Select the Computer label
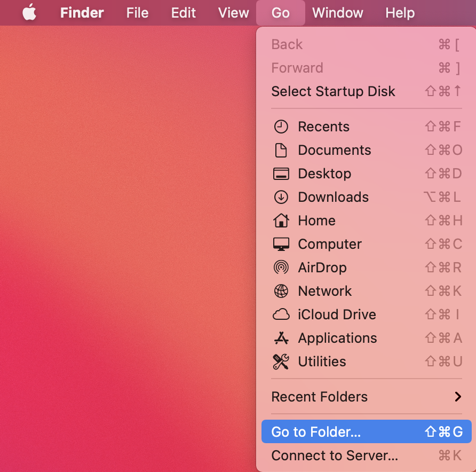This screenshot has height=472, width=476. [x=330, y=244]
